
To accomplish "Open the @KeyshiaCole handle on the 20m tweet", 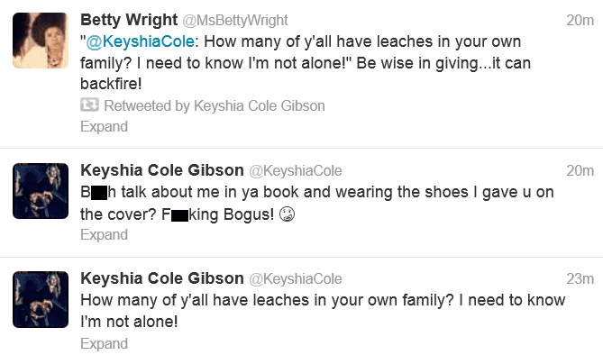I will click(296, 170).
